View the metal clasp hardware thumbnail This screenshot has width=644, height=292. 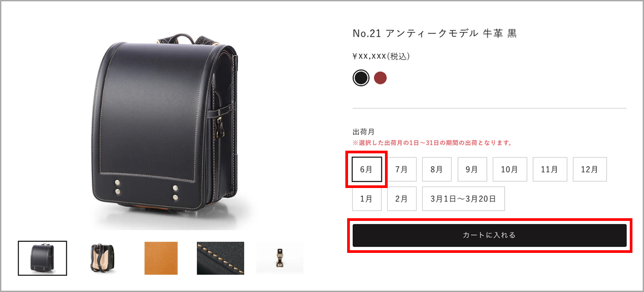[280, 258]
